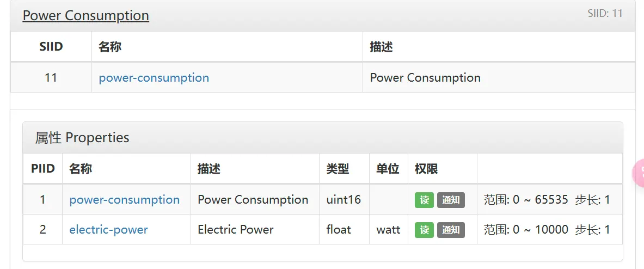Click the uint16 type cell
The height and width of the screenshot is (269, 644).
click(x=344, y=200)
